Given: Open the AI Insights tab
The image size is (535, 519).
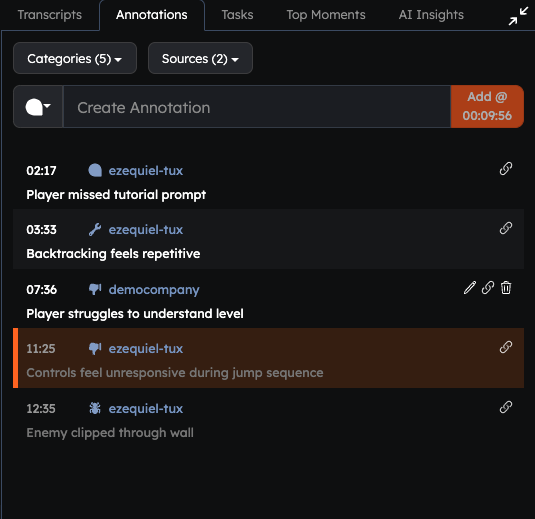Looking at the screenshot, I should (x=431, y=15).
